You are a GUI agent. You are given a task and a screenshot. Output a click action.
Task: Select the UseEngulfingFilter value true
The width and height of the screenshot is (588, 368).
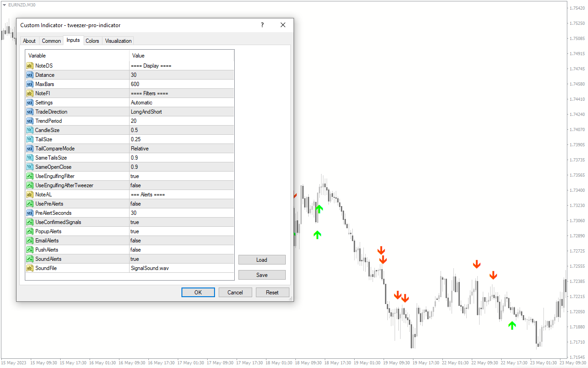pyautogui.click(x=135, y=176)
